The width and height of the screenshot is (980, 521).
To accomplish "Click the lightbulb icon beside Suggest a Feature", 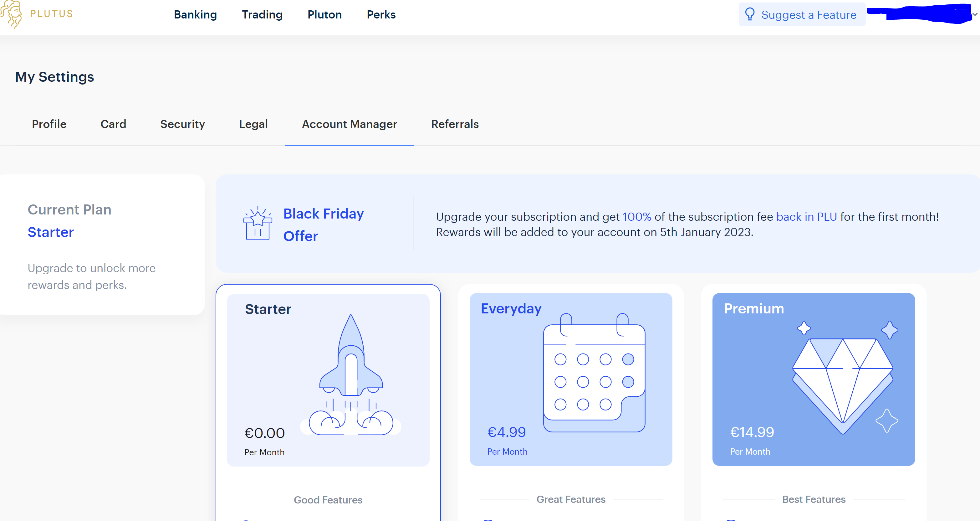I will (x=749, y=14).
